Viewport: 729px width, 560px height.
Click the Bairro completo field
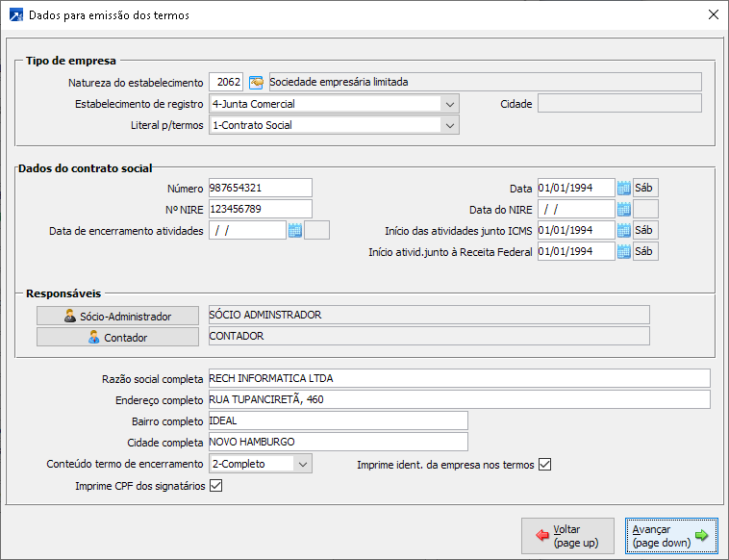pyautogui.click(x=339, y=420)
